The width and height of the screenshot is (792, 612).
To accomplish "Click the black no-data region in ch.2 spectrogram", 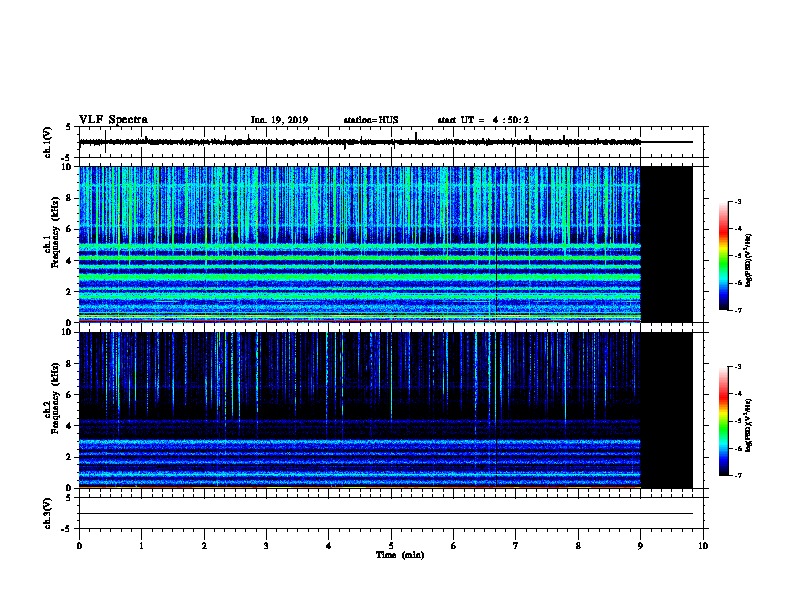I will pos(666,410).
